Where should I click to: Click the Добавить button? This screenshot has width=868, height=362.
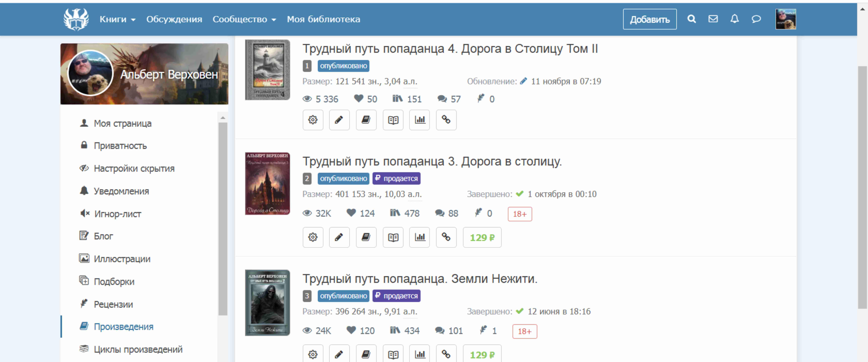(x=649, y=19)
